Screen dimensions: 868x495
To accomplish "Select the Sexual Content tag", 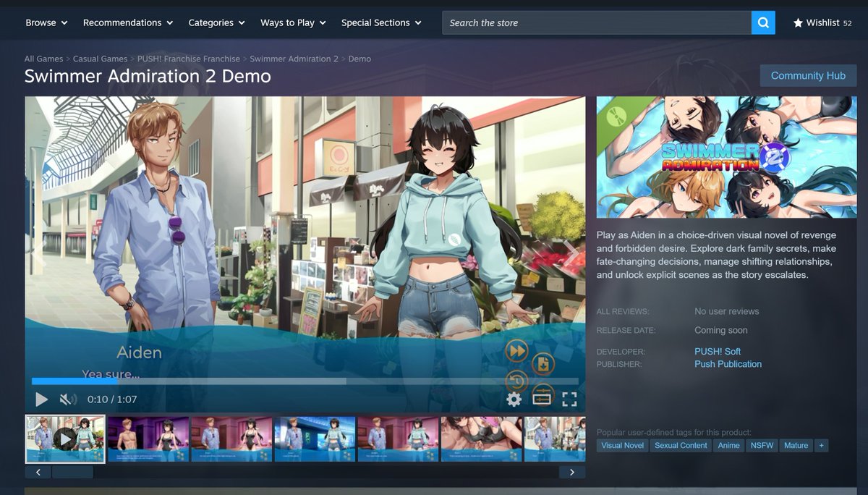I will click(x=681, y=445).
